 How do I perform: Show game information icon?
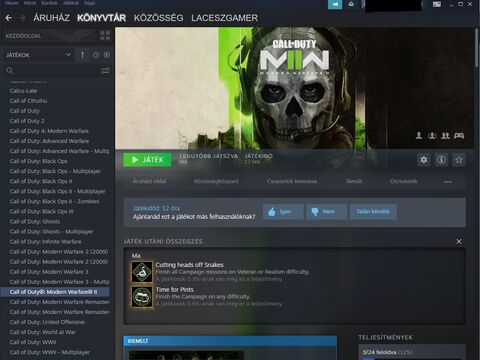[x=441, y=160]
